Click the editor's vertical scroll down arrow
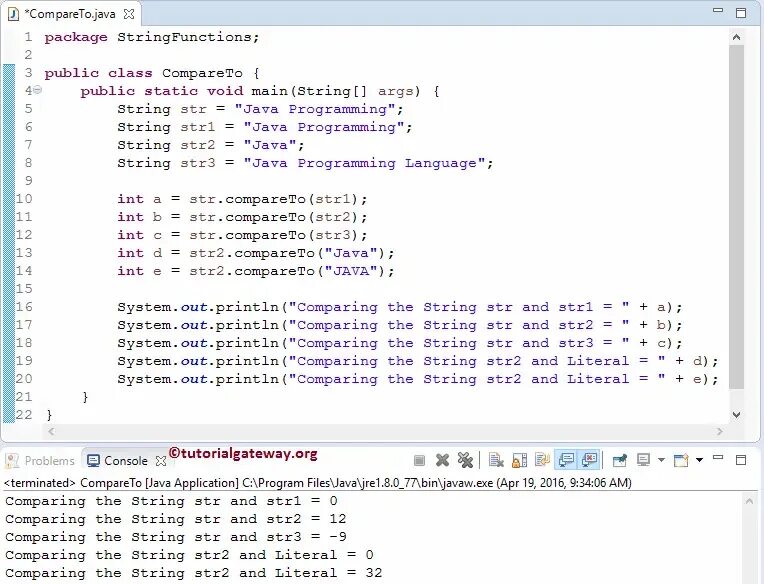 point(736,414)
